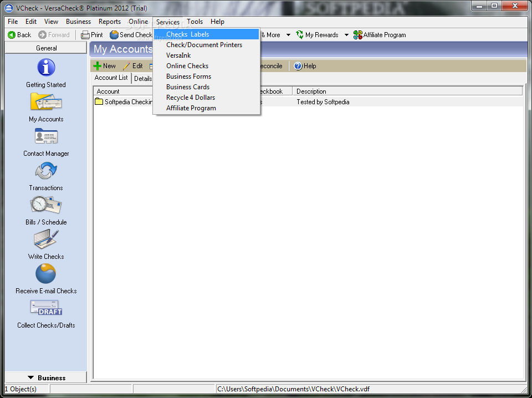The image size is (532, 398).
Task: Click the Description column header
Action: pyautogui.click(x=407, y=91)
